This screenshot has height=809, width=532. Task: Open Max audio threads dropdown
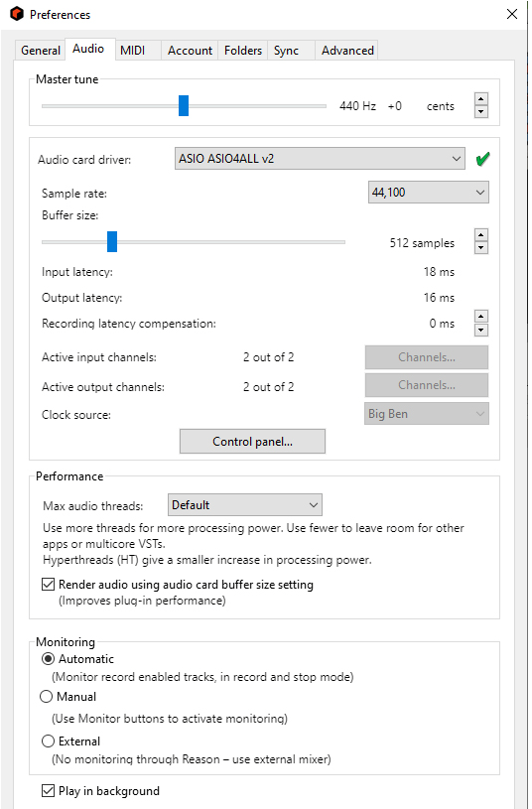click(245, 504)
